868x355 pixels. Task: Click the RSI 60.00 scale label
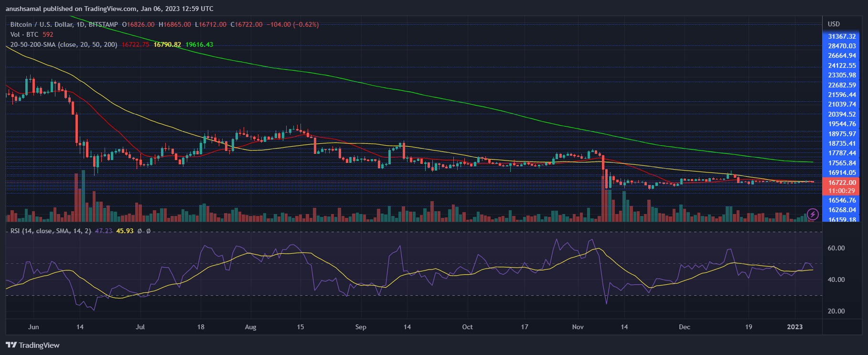click(x=836, y=248)
